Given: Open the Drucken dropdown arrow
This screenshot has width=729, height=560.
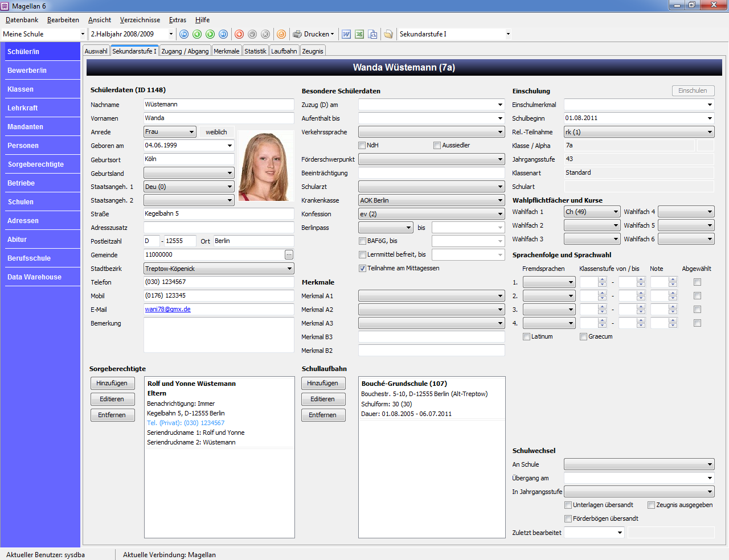Looking at the screenshot, I should pyautogui.click(x=333, y=34).
